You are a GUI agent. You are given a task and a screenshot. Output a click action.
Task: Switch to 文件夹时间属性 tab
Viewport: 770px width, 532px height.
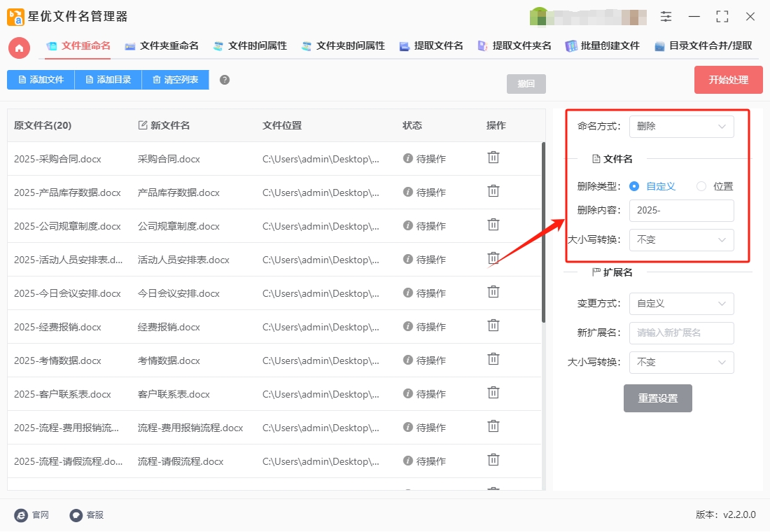tap(343, 46)
